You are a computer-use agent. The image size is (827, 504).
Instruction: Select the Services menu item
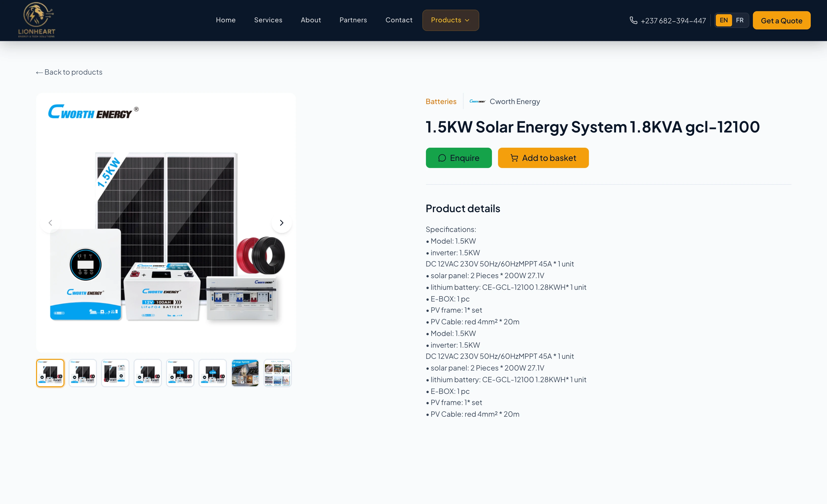point(268,20)
